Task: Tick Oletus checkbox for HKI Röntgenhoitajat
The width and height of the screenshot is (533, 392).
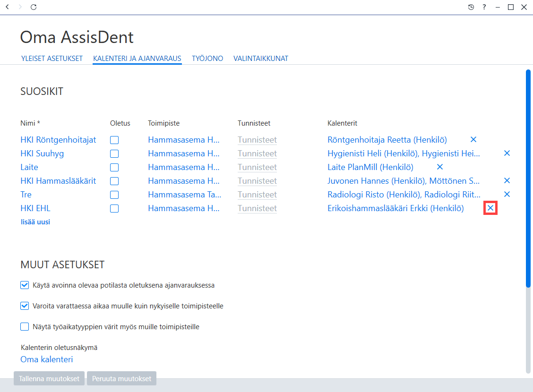Action: coord(114,140)
